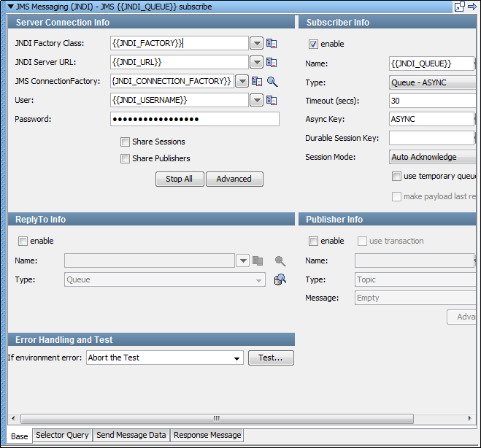
Task: Click the magnifier icon for JMS ConnectionFactory
Action: tap(272, 82)
